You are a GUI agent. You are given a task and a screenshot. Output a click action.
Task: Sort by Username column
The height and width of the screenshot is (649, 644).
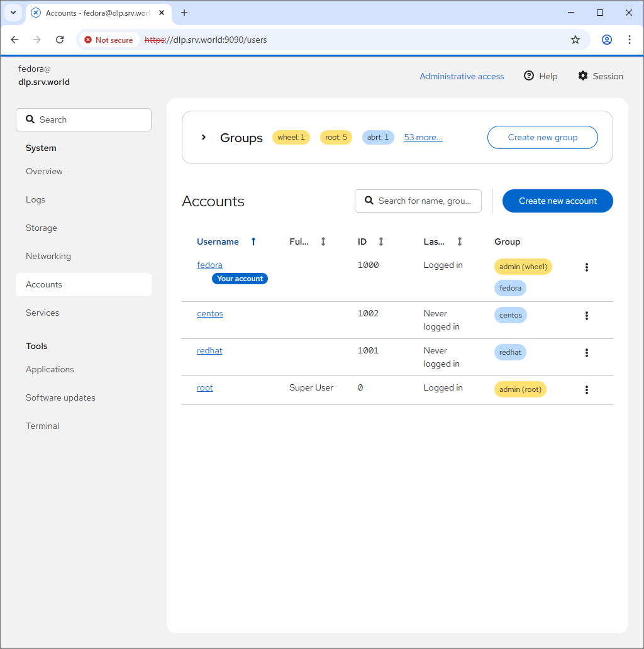pyautogui.click(x=226, y=241)
